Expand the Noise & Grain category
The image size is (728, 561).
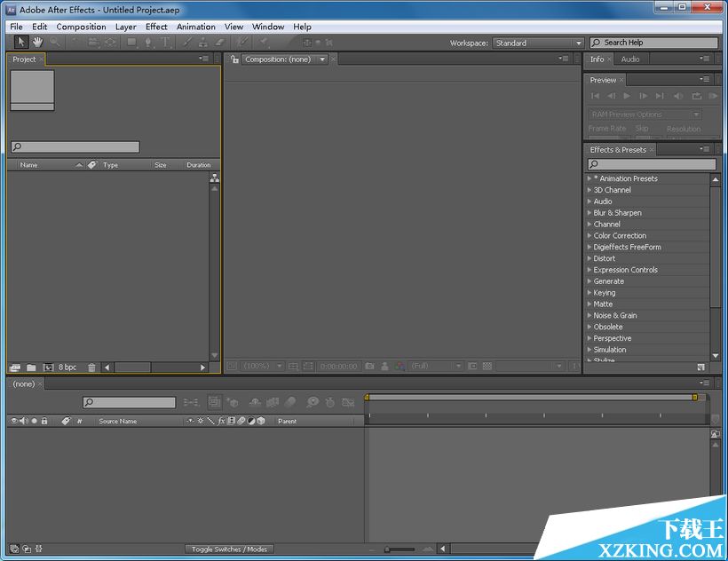590,315
